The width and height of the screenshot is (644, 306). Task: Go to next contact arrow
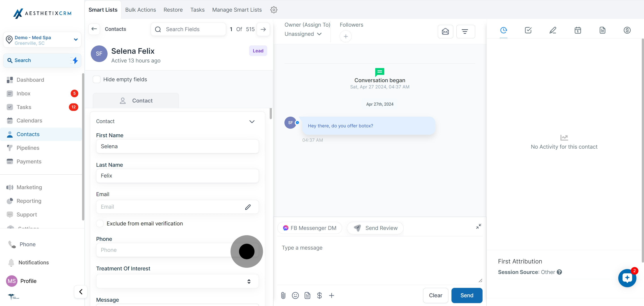(x=263, y=29)
